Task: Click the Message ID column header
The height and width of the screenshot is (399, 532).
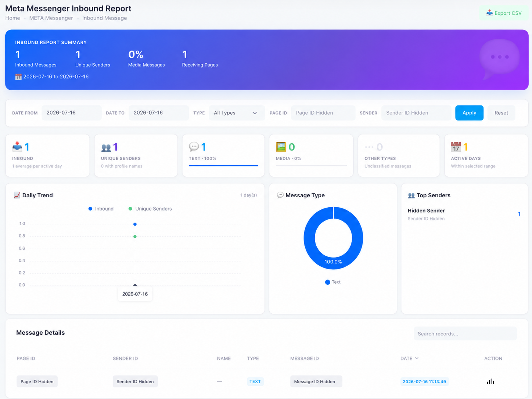Action: click(x=305, y=359)
